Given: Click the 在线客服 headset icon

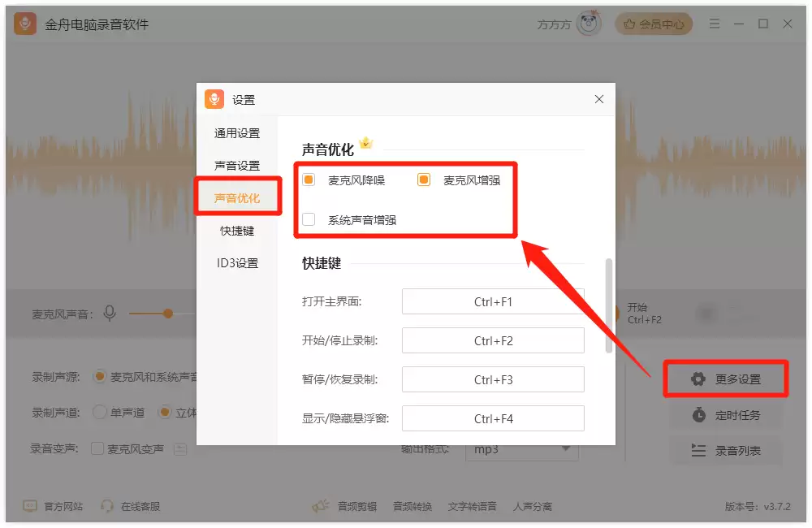Looking at the screenshot, I should pyautogui.click(x=106, y=506).
